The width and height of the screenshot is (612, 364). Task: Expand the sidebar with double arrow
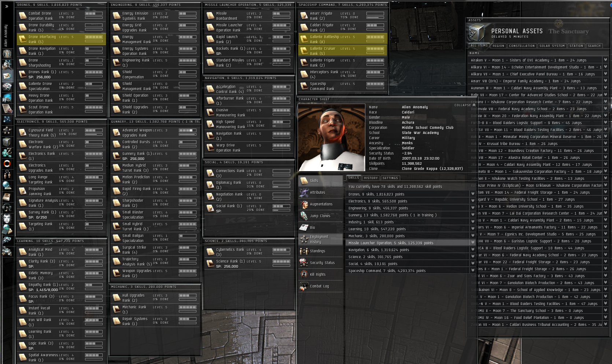point(7,6)
